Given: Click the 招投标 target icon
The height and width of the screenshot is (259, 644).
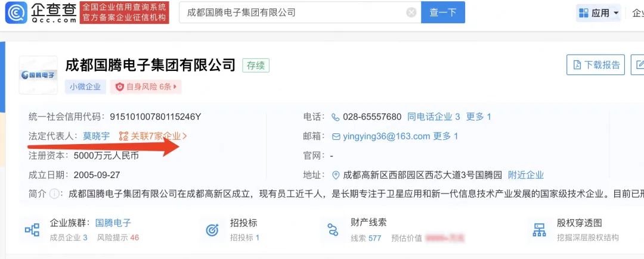Looking at the screenshot, I should (x=212, y=229).
